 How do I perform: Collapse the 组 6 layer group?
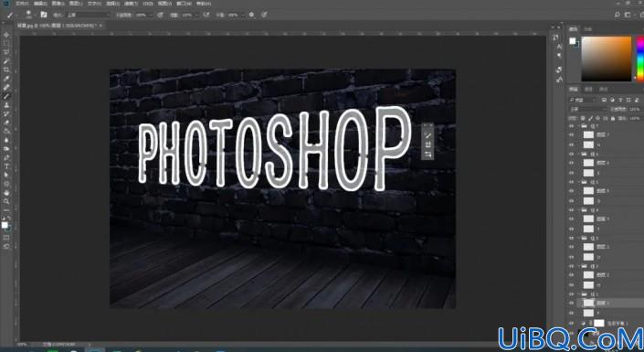579,154
